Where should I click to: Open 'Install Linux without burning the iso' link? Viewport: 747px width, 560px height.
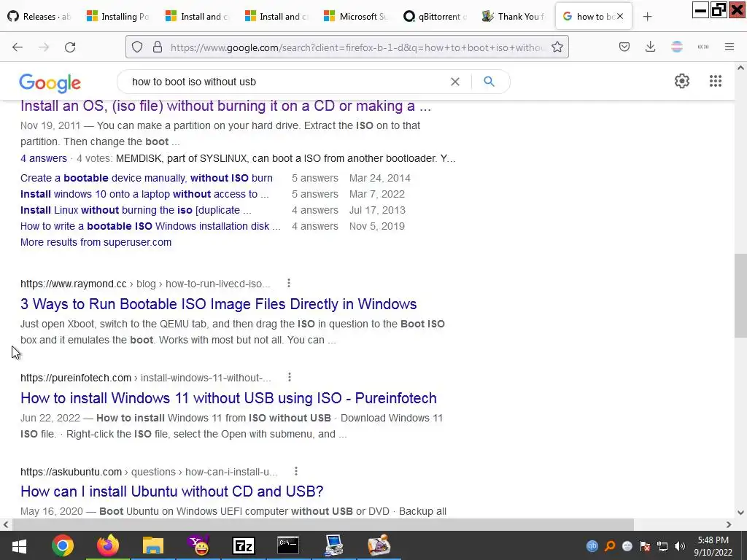click(136, 210)
